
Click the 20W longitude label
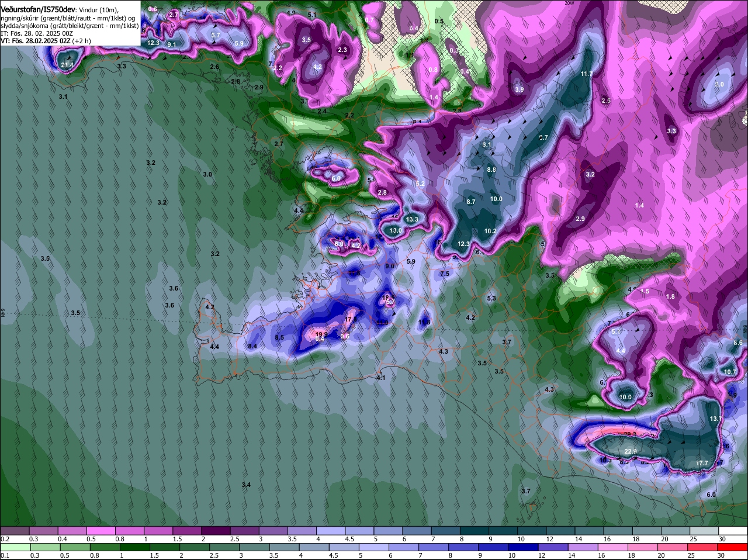569,3
